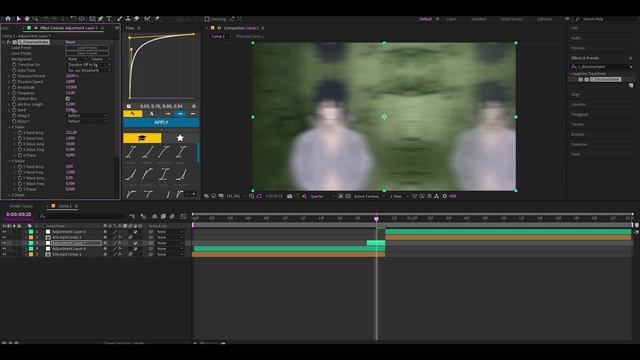
Task: Click Flow blue highlighted arrow button
Action: click(180, 113)
